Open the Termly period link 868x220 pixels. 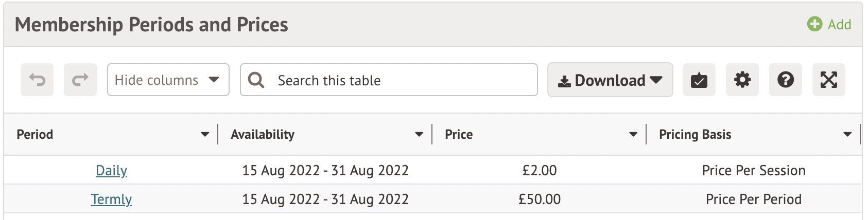pos(111,199)
